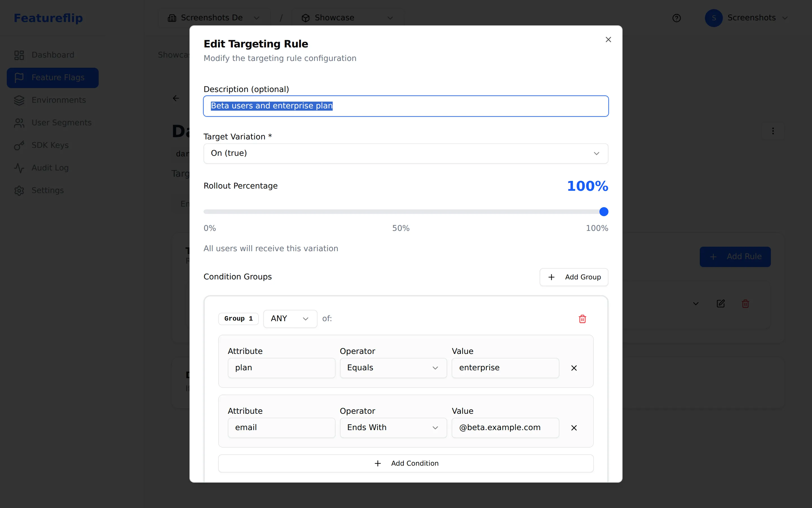Screen dimensions: 812x508
Task: Click the Dashboard grid icon
Action: click(x=19, y=55)
